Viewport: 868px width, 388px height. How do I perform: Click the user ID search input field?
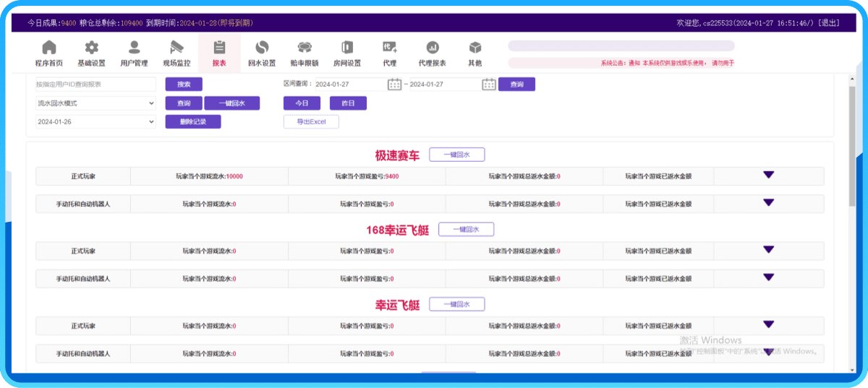95,85
